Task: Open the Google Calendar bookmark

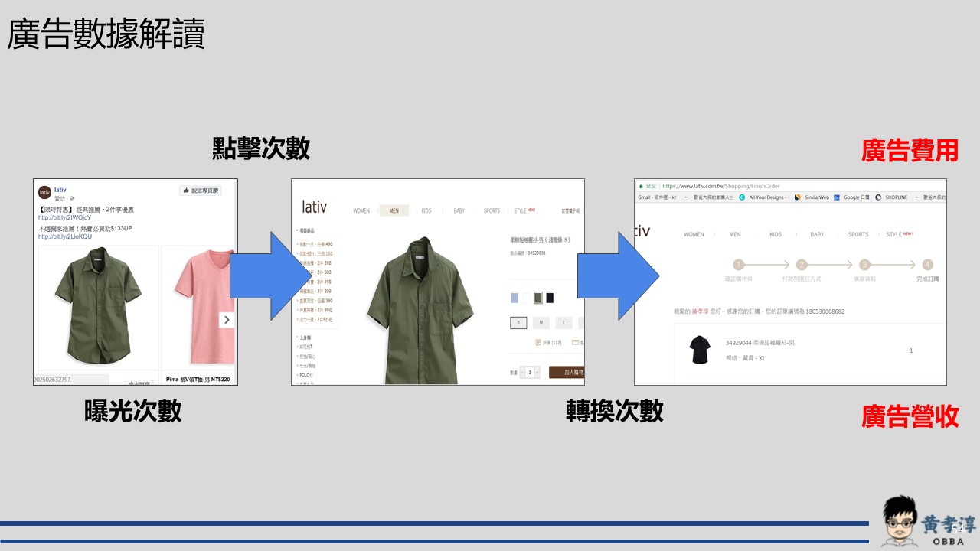Action: (851, 197)
